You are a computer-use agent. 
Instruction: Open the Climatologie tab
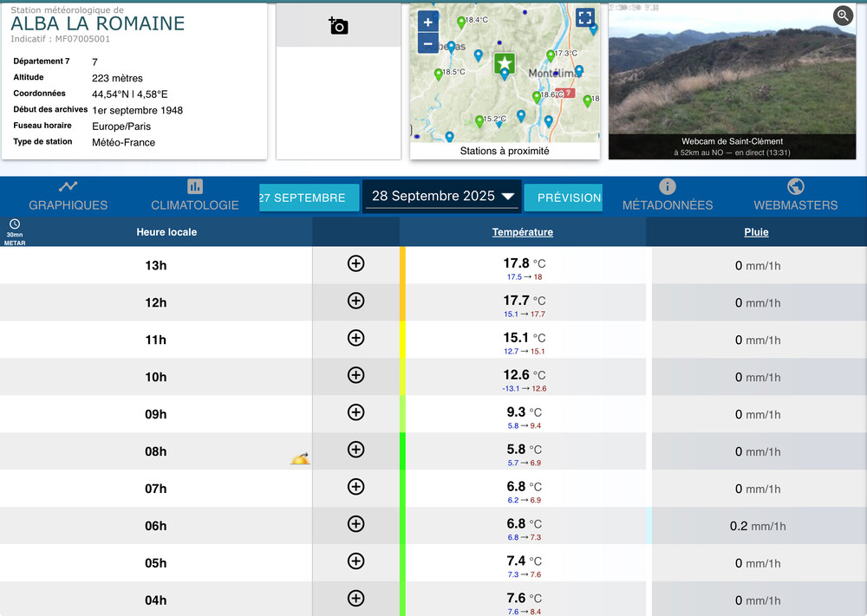tap(195, 196)
